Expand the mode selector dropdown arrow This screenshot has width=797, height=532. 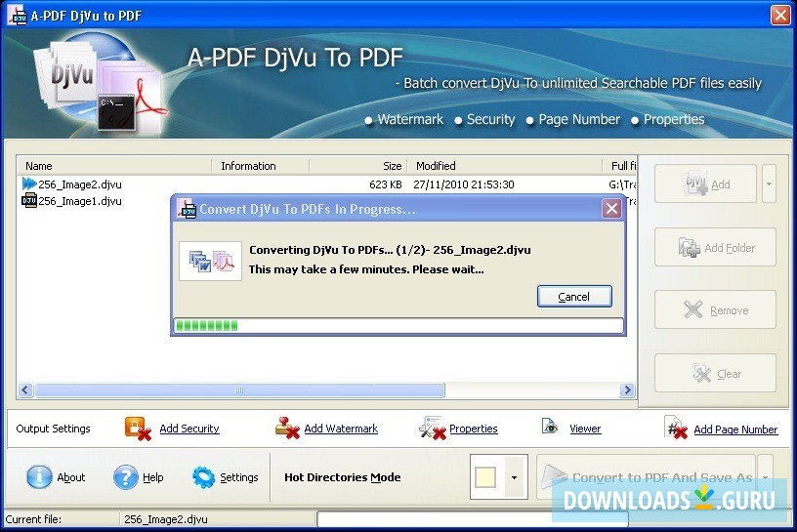pyautogui.click(x=514, y=477)
